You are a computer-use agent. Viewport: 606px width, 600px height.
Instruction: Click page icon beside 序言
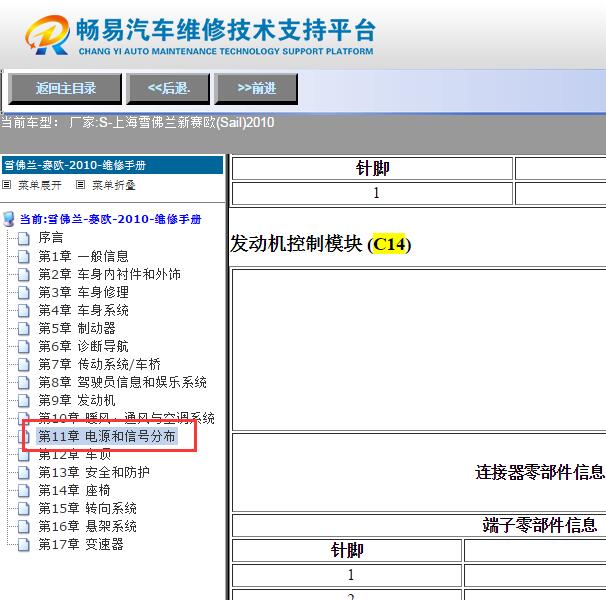tap(24, 239)
